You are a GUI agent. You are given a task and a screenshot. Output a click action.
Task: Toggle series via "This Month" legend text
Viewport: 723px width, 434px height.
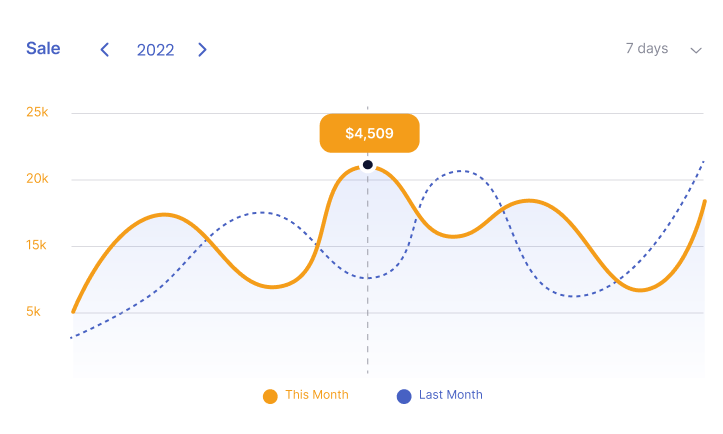317,395
